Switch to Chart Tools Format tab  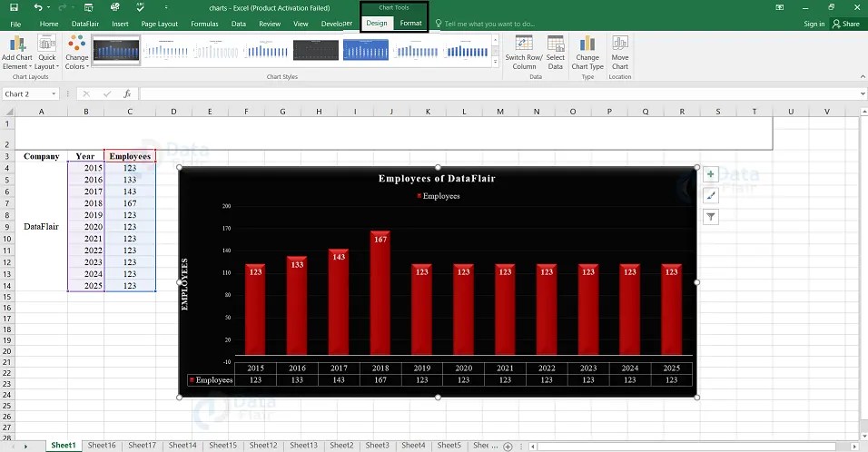pyautogui.click(x=410, y=24)
